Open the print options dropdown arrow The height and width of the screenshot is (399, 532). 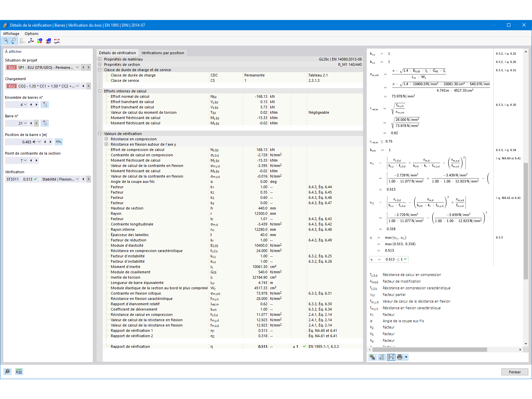pyautogui.click(x=406, y=357)
